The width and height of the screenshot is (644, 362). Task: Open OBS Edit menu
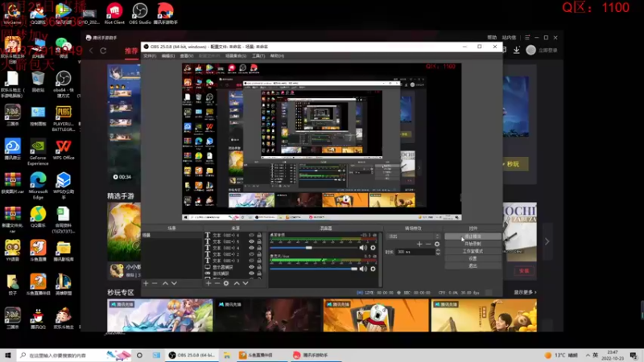(x=167, y=56)
